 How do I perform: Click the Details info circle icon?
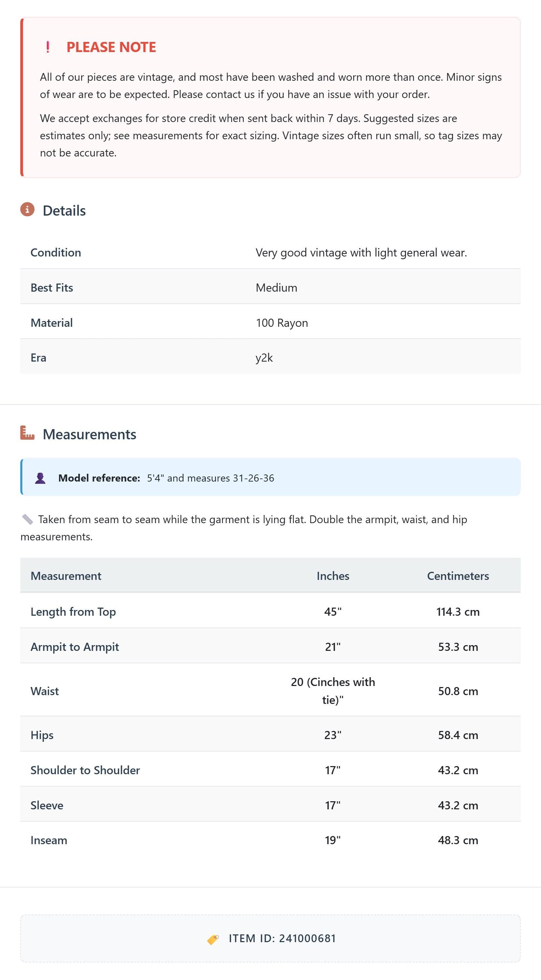27,210
